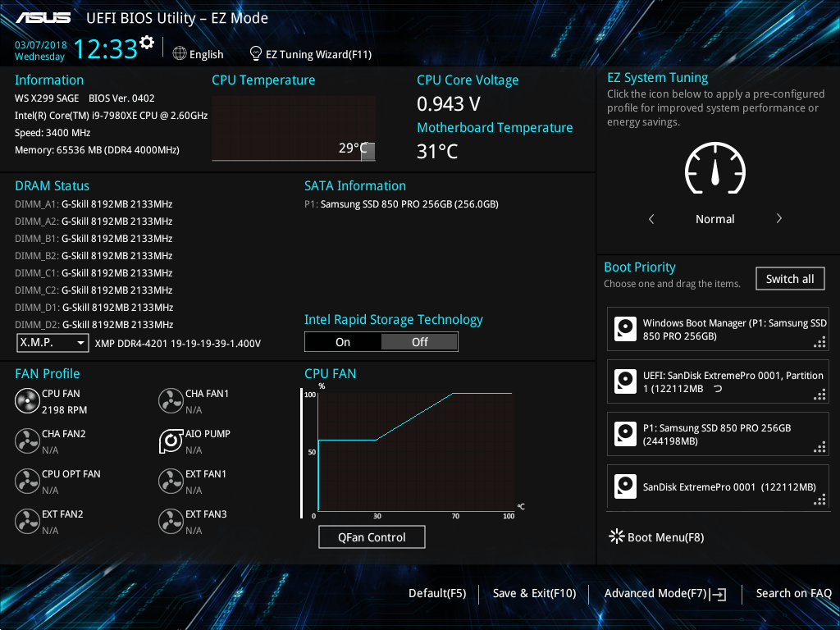Click the Advanced Mode exit arrow icon
This screenshot has height=630, width=840.
pyautogui.click(x=719, y=594)
